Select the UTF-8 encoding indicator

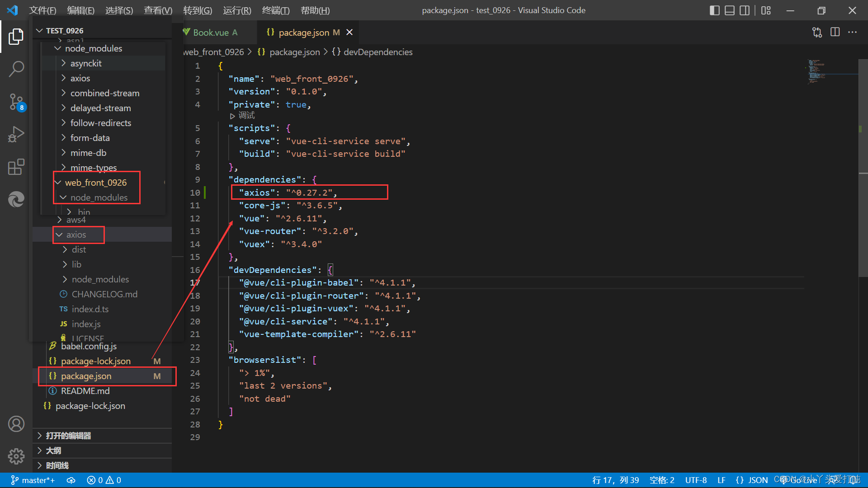coord(696,480)
